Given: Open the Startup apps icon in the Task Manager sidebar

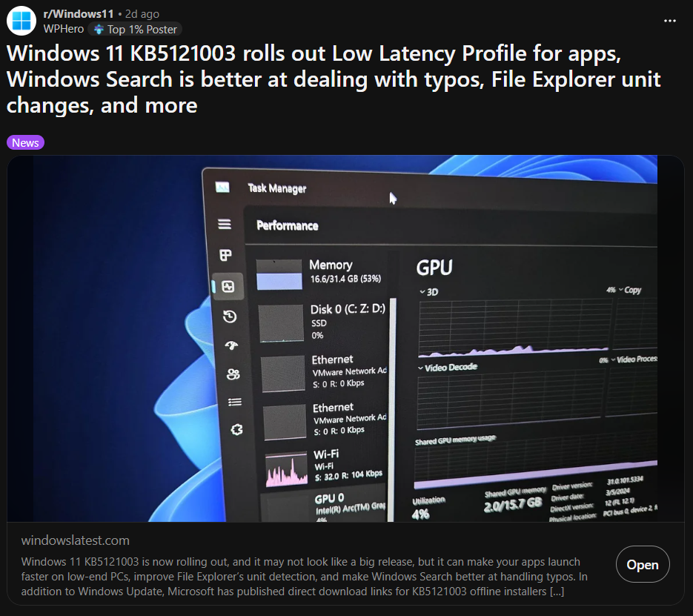Looking at the screenshot, I should pyautogui.click(x=231, y=345).
